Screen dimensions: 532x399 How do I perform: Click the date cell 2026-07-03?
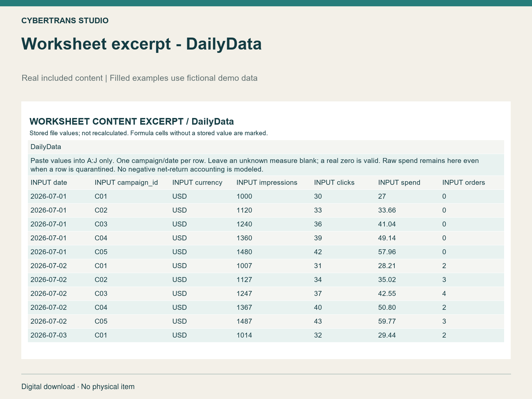pos(49,335)
